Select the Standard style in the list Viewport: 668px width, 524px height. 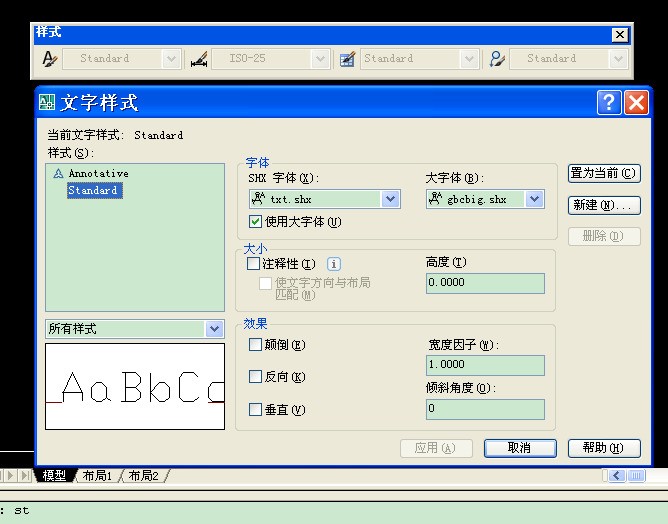[x=95, y=190]
